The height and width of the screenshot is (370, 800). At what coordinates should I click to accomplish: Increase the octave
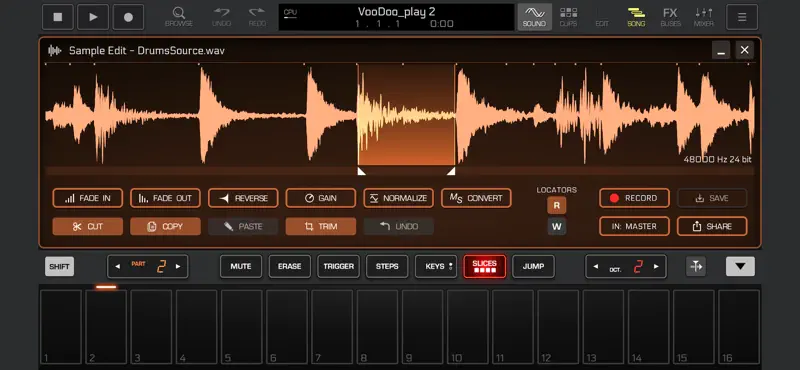point(656,266)
